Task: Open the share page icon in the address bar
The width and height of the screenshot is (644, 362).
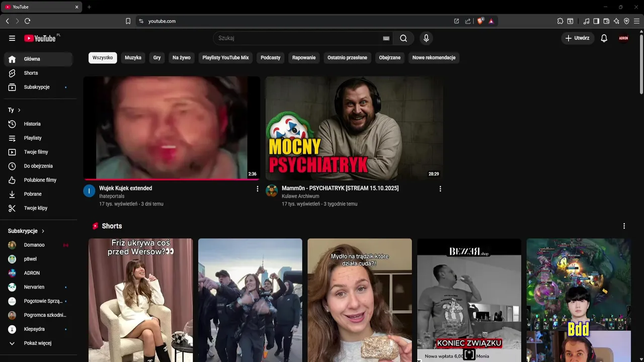Action: click(x=468, y=21)
